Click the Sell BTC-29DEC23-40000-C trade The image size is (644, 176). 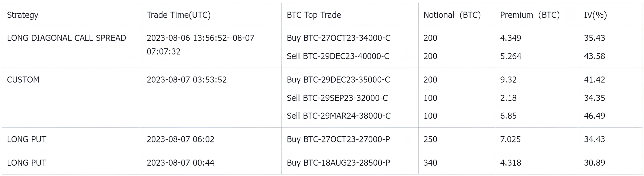pyautogui.click(x=338, y=56)
